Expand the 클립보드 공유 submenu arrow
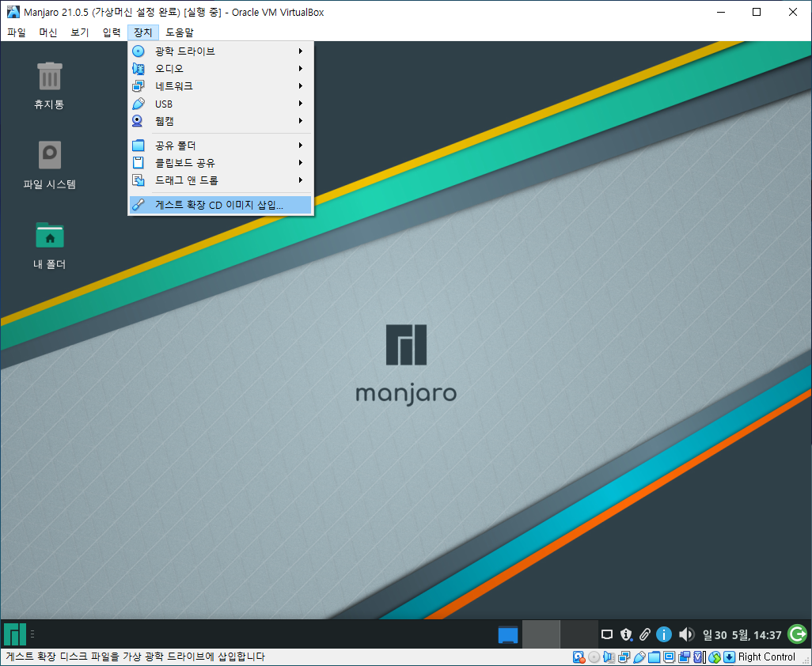Viewport: 812px width, 666px height. coord(301,162)
